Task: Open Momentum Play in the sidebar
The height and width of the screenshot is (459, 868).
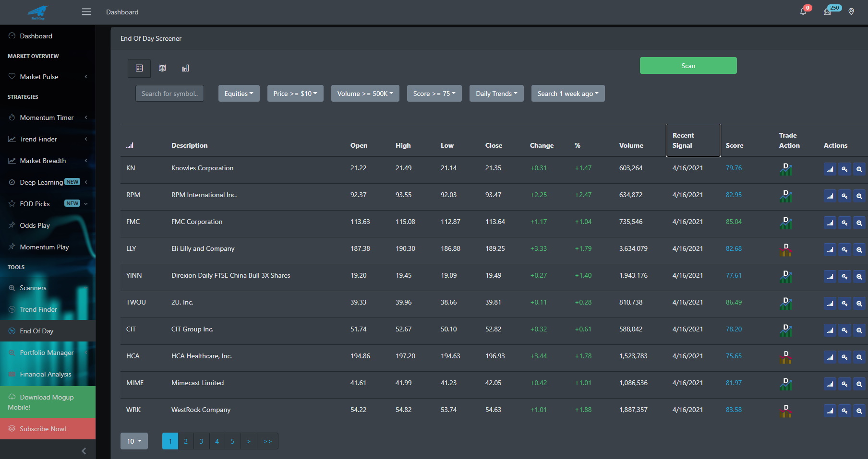Action: pyautogui.click(x=48, y=247)
